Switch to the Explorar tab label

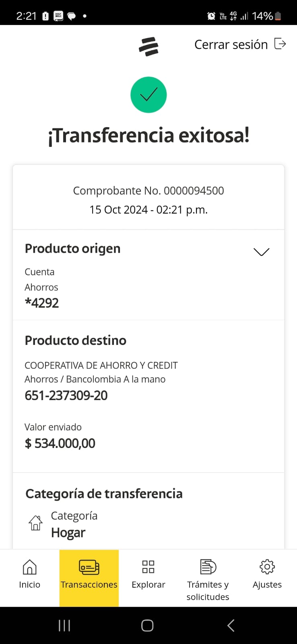(148, 584)
